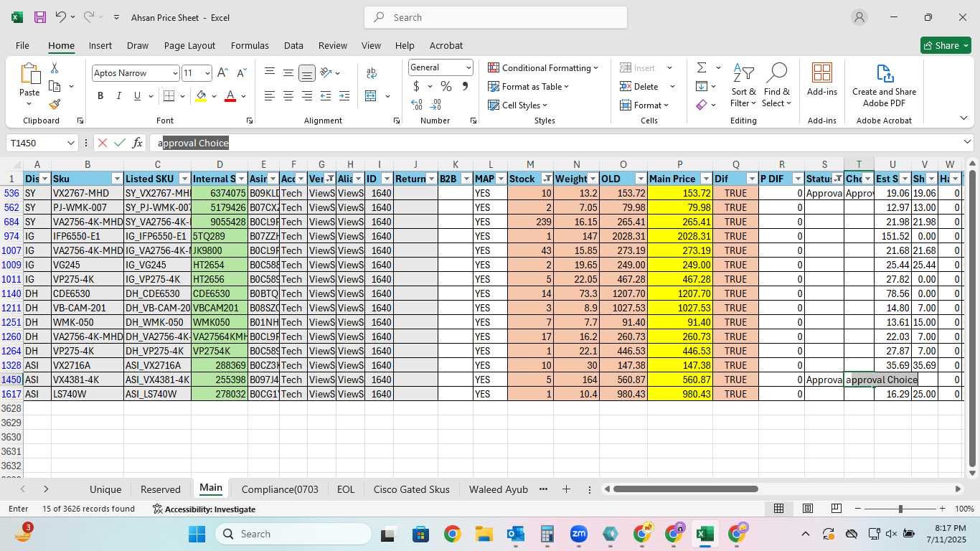The width and height of the screenshot is (980, 551).
Task: Apply center horizontal alignment
Action: point(288,96)
